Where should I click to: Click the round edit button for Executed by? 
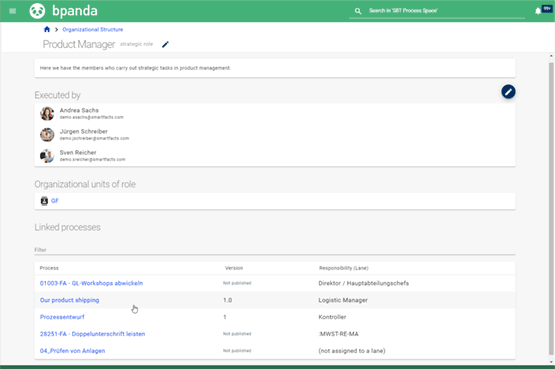[508, 92]
